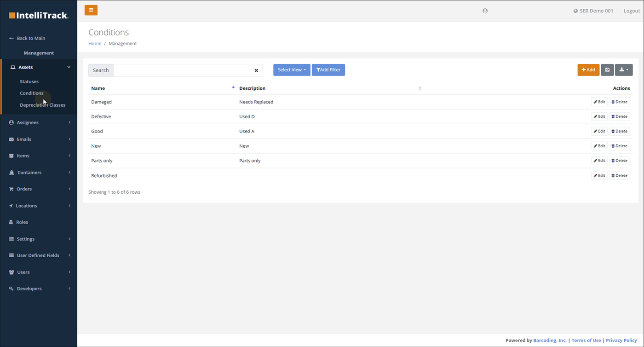Viewport: 644px width, 347px height.
Task: Click the Logout link
Action: click(x=632, y=11)
